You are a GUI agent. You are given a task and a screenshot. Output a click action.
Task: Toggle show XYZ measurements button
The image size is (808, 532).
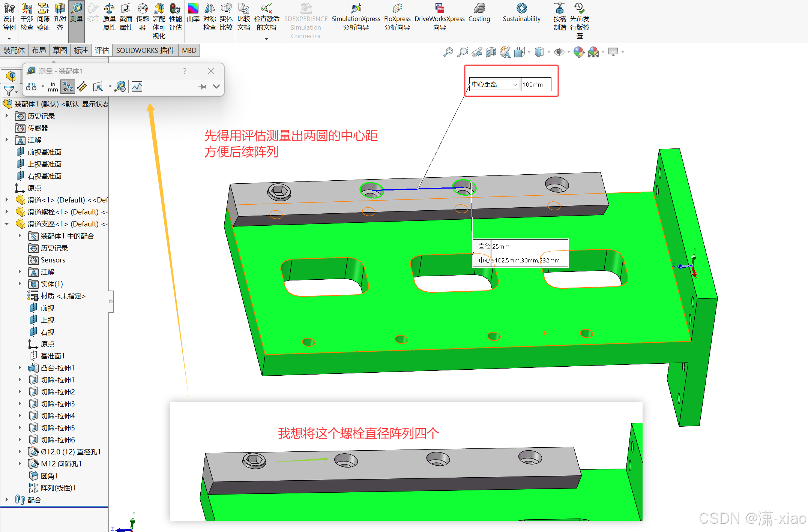(68, 87)
